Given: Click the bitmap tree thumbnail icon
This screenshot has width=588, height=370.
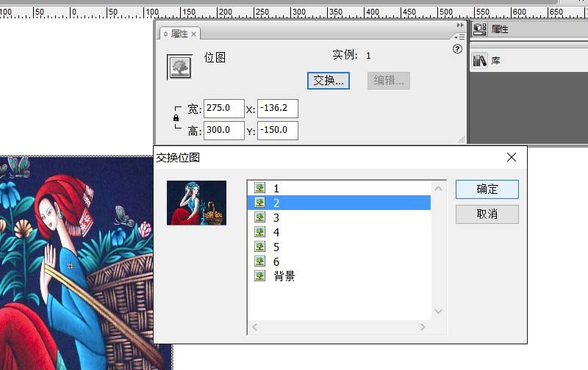Looking at the screenshot, I should (179, 68).
